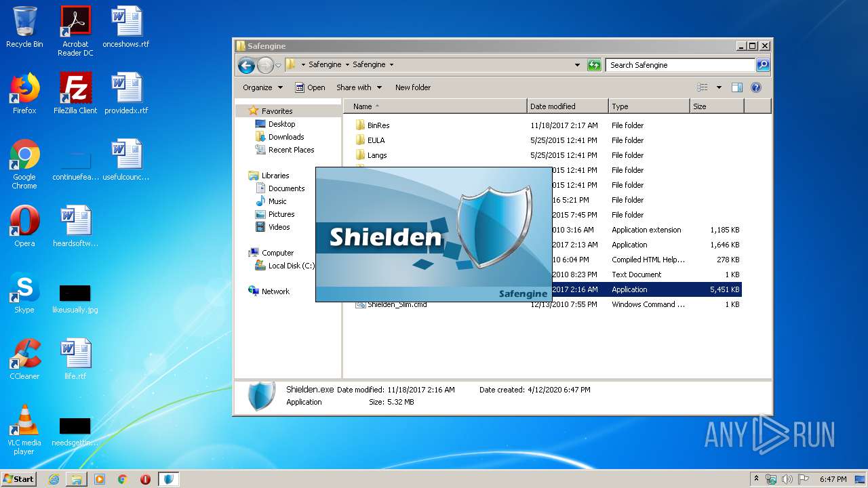Image resolution: width=868 pixels, height=488 pixels.
Task: Expand the second Safengine breadcrumb arrow
Action: [391, 65]
